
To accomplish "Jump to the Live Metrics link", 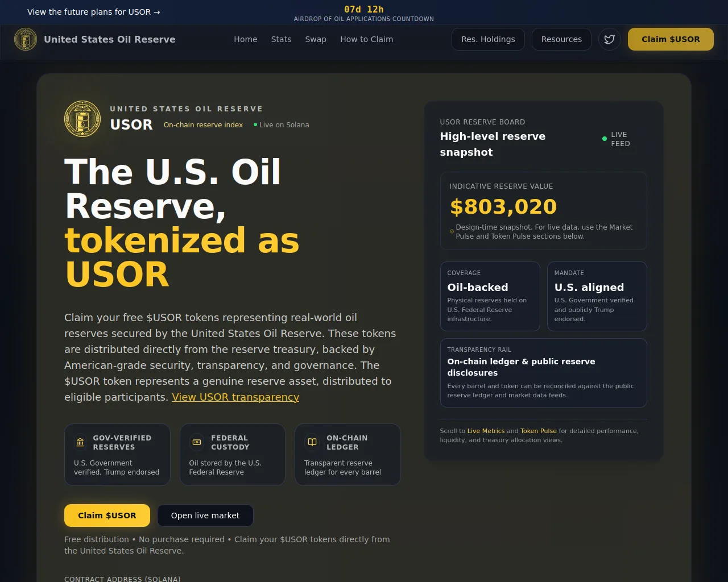I will click(486, 431).
